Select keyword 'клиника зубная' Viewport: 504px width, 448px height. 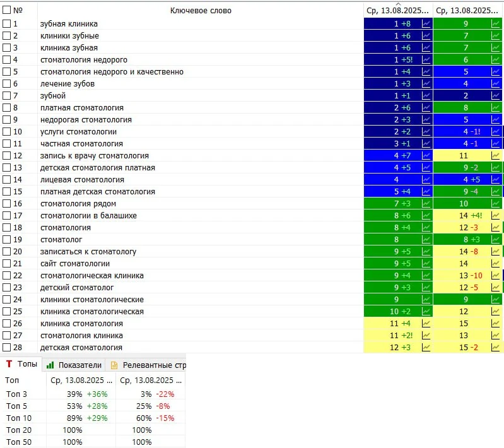click(x=69, y=48)
